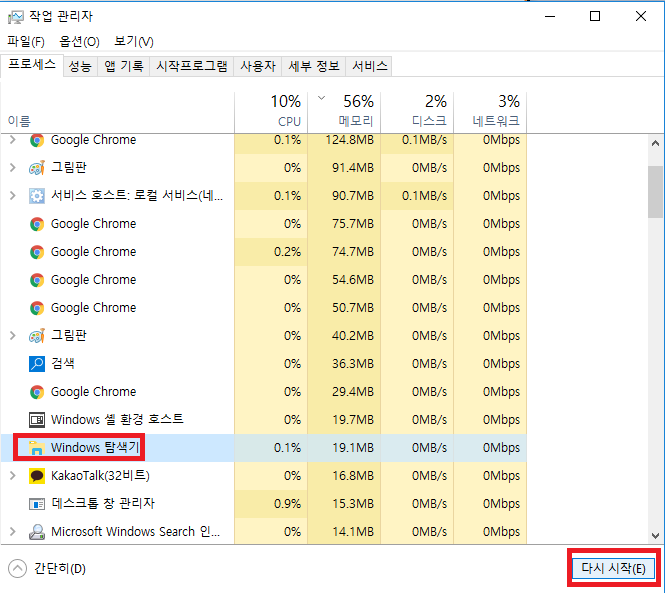Select the Windows 셸 환경 호스트 name
The height and width of the screenshot is (593, 665).
click(x=117, y=420)
